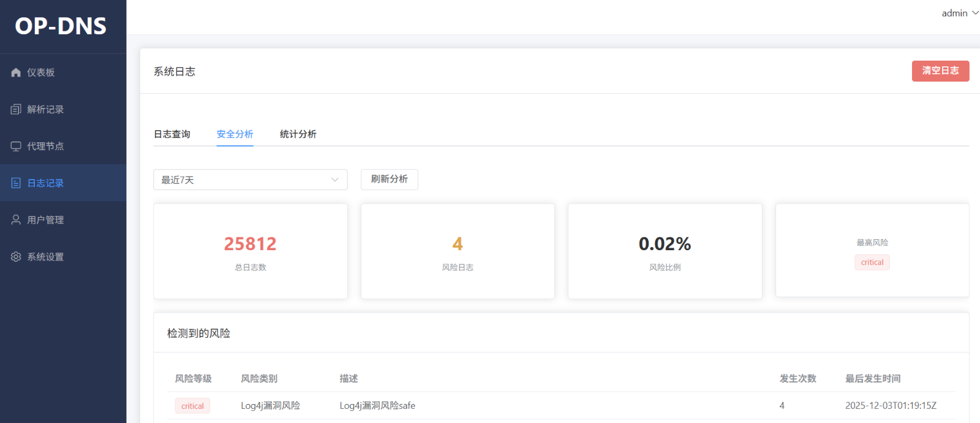Select the 安全分析 tab
This screenshot has width=980, height=423.
pyautogui.click(x=235, y=134)
